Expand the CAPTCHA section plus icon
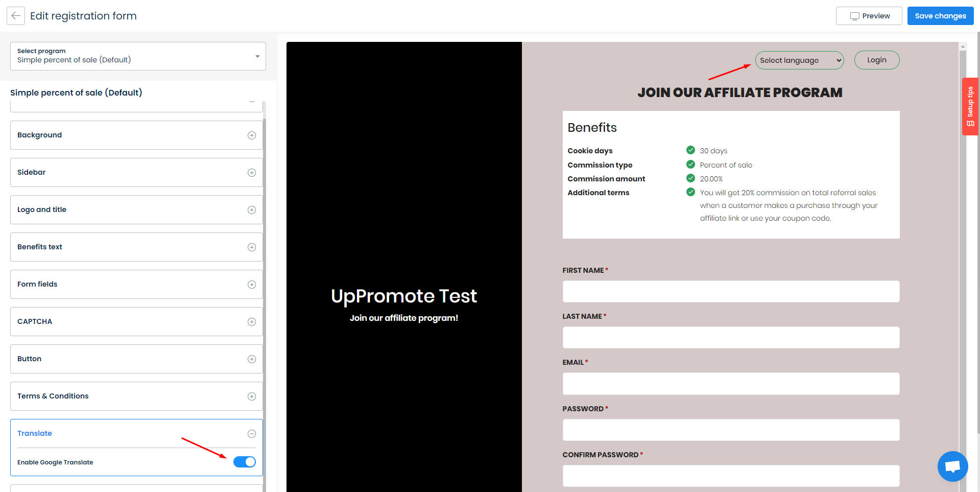 251,322
